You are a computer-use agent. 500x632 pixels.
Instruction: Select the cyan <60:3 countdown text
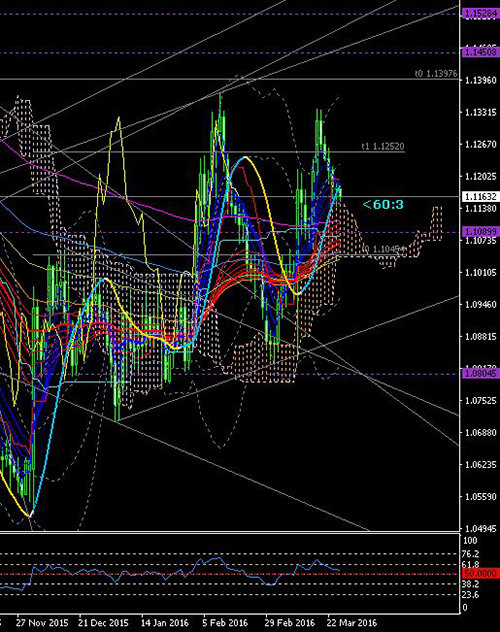pos(383,205)
